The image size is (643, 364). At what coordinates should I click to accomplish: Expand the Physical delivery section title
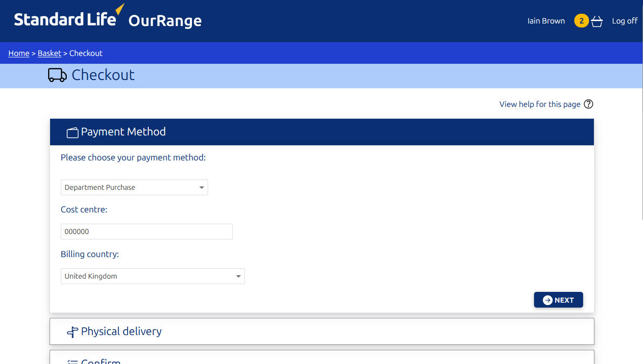pyautogui.click(x=121, y=332)
